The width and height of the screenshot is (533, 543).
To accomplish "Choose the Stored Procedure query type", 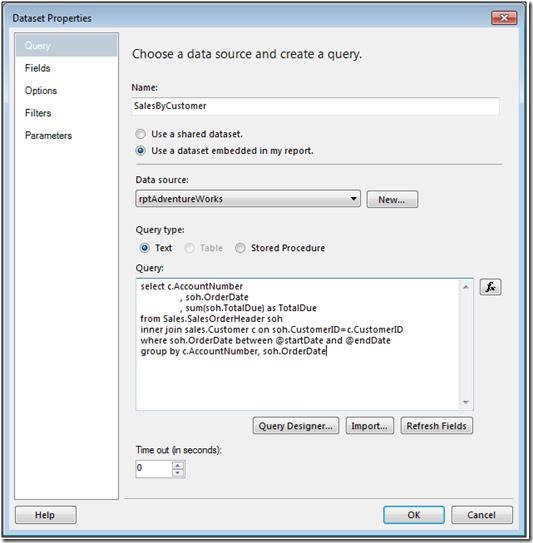I will tap(240, 248).
